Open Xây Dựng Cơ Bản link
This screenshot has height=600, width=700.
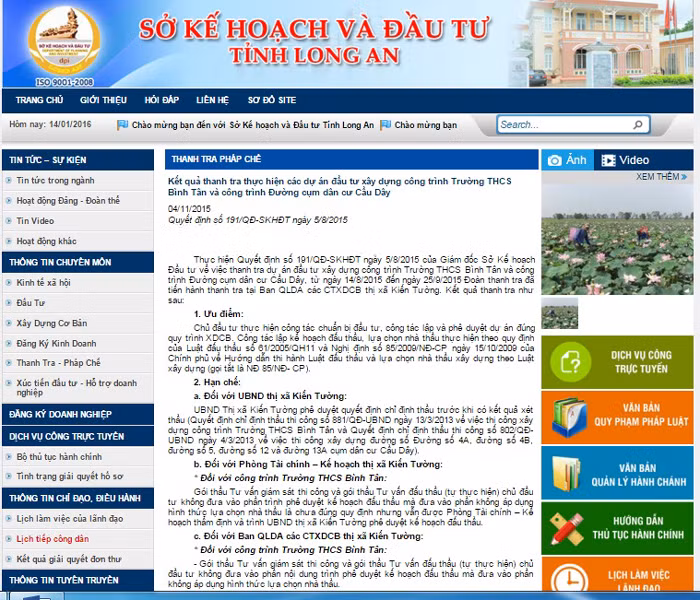point(52,323)
